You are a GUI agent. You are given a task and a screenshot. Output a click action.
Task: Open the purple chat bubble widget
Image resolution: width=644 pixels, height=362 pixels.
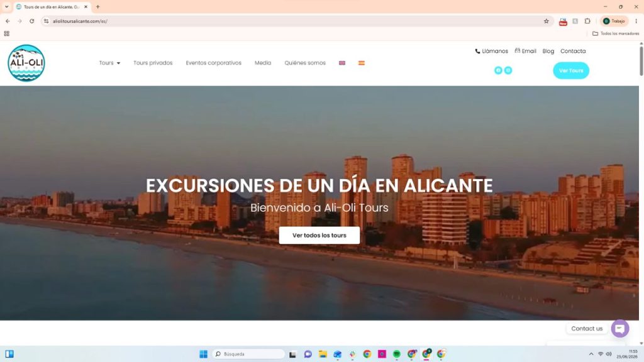tap(619, 328)
